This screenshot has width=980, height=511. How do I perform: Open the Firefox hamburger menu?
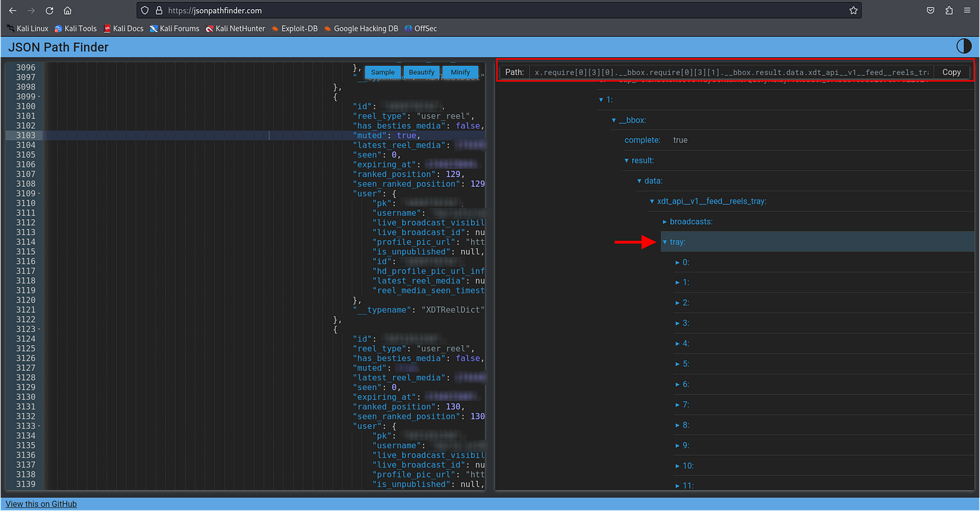[x=968, y=10]
